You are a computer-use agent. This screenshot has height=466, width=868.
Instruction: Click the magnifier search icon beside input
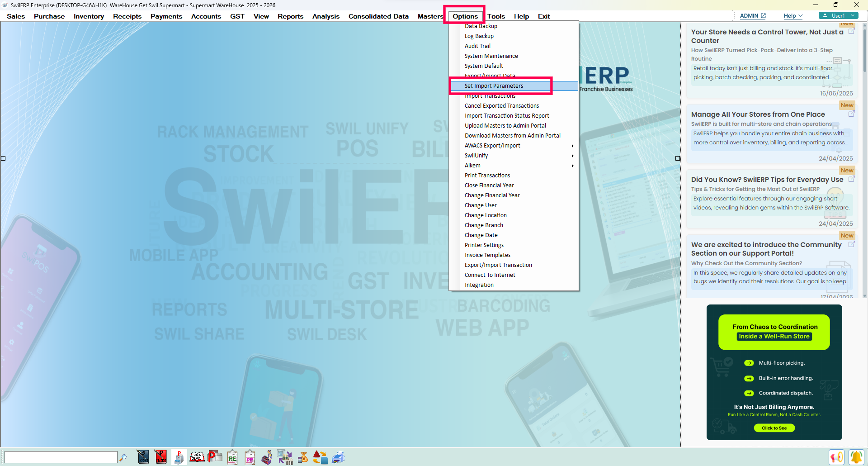tap(123, 457)
